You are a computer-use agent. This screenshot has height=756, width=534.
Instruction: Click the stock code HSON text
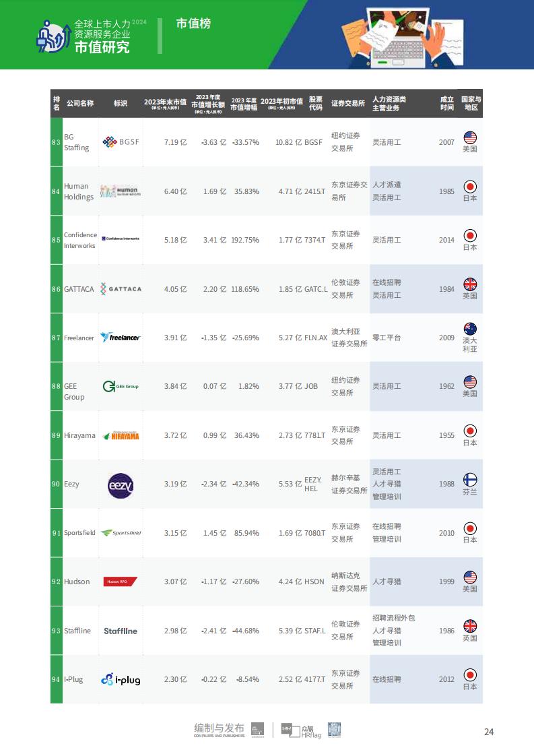click(314, 581)
